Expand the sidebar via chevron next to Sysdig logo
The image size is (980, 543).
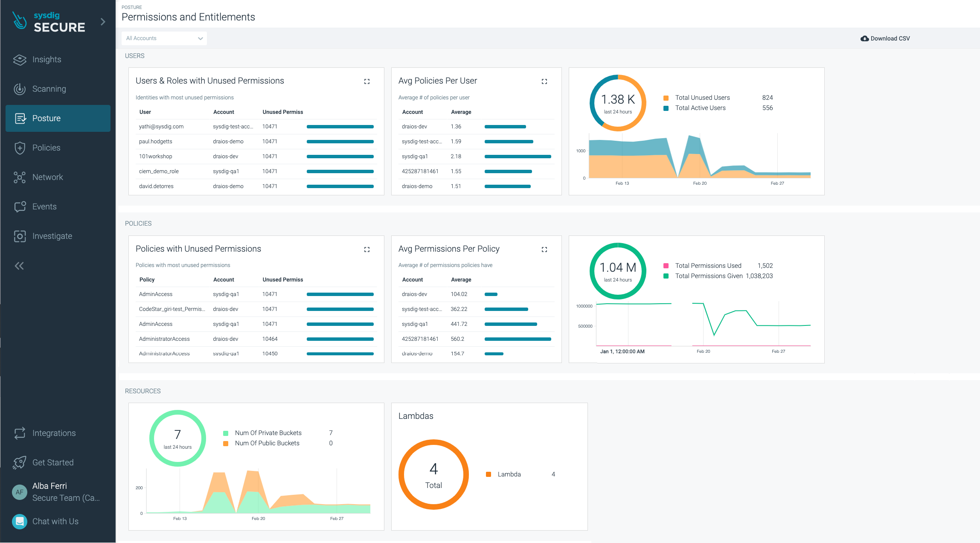102,21
